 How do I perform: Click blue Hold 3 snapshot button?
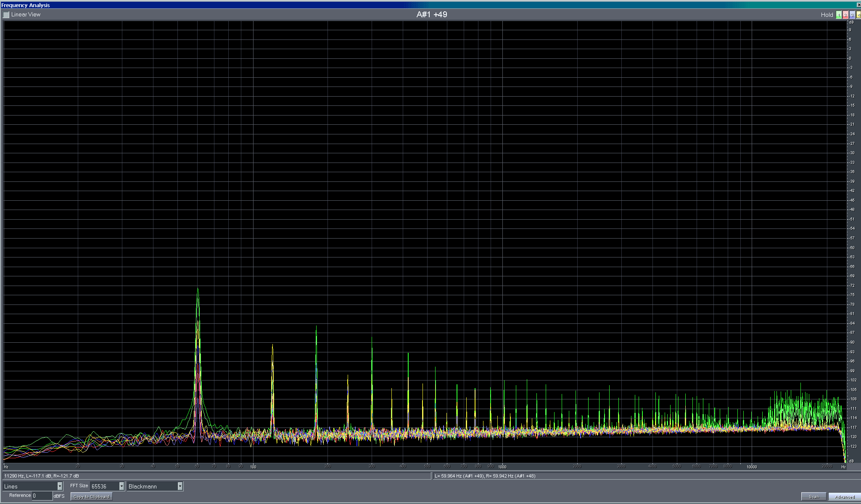point(852,15)
